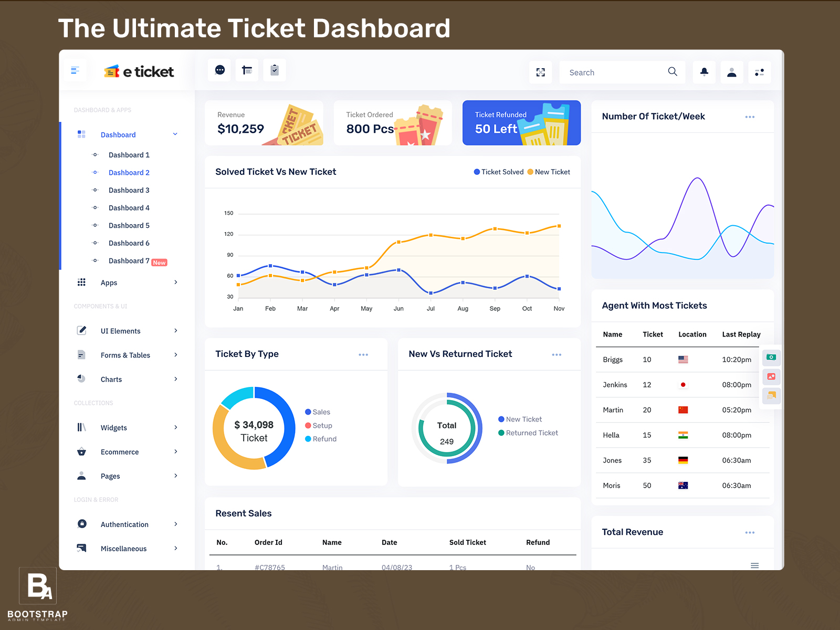Collapse the Dashboard menu chevron
This screenshot has height=630, width=840.
pos(175,134)
